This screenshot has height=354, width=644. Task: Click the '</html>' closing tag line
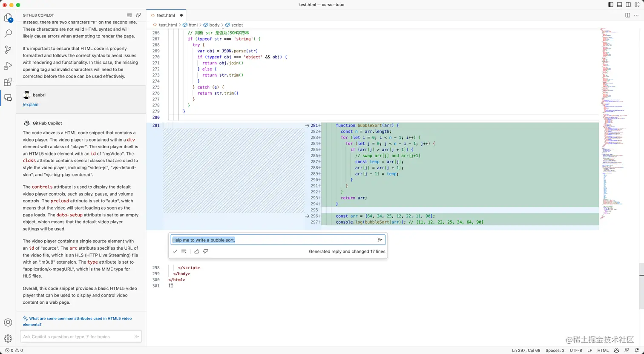pyautogui.click(x=177, y=280)
